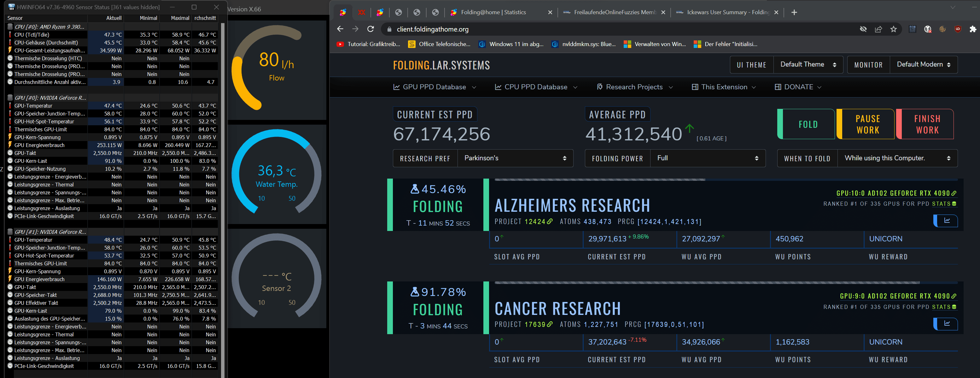Open the Research Pref dropdown showing Parkinson's
This screenshot has width=980, height=378.
tap(515, 158)
